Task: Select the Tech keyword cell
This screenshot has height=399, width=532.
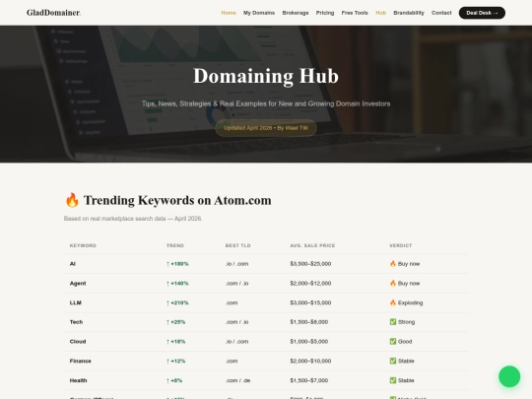Action: click(x=76, y=322)
